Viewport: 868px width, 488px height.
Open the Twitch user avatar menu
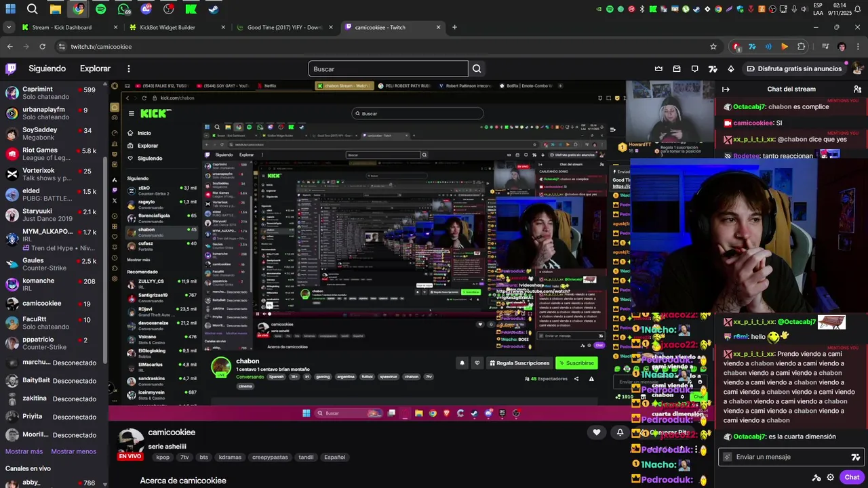coord(858,68)
